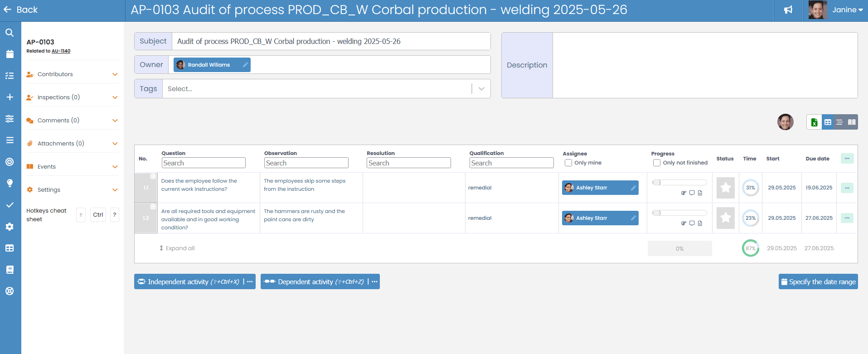Click Expand all rows
Viewport: 868px width, 354px height.
[x=177, y=248]
